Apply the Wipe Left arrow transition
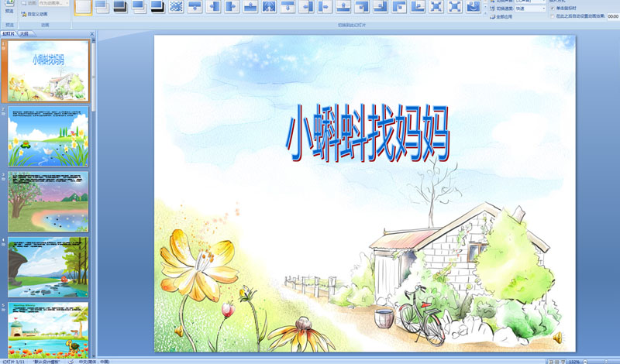 (x=213, y=7)
